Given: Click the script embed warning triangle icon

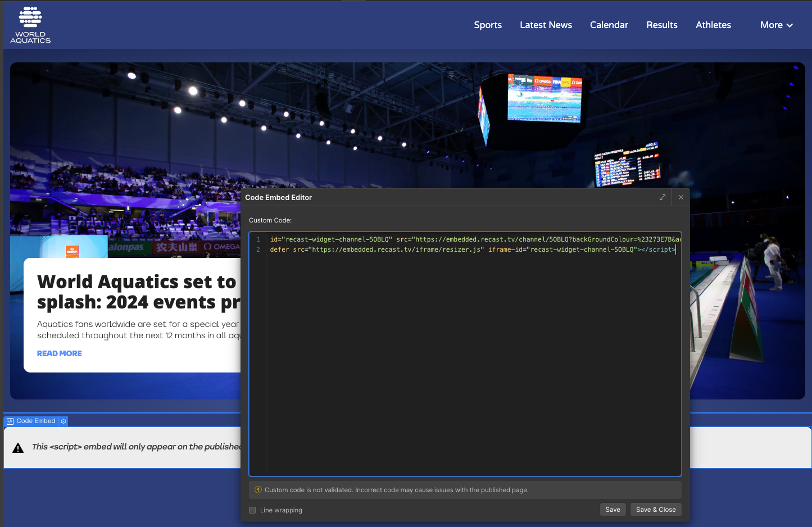Looking at the screenshot, I should click(18, 448).
